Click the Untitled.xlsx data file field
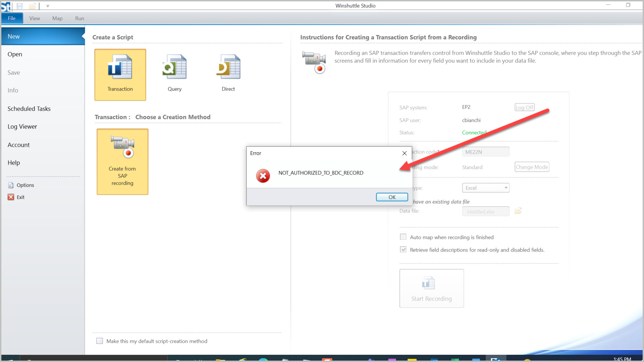The image size is (644, 362). [x=485, y=211]
